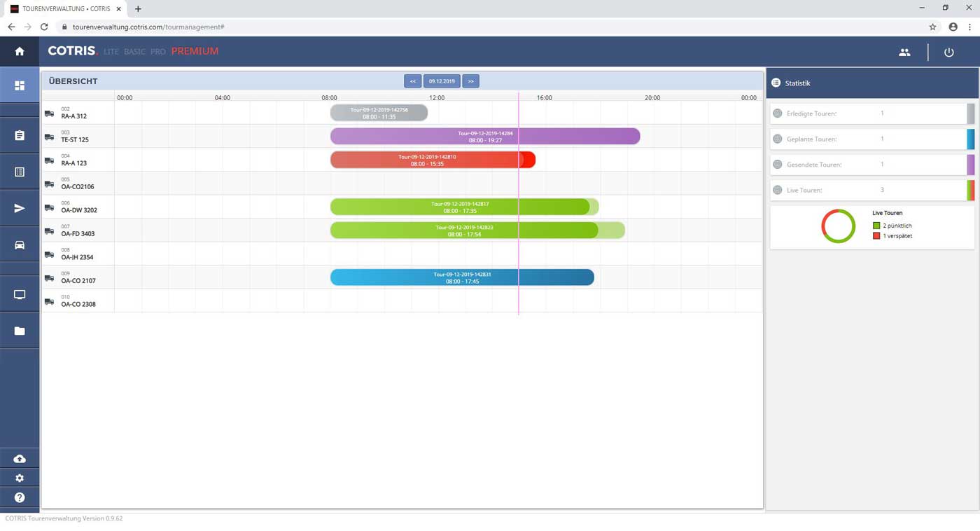
Task: Open the clipboard orders icon
Action: 20,135
